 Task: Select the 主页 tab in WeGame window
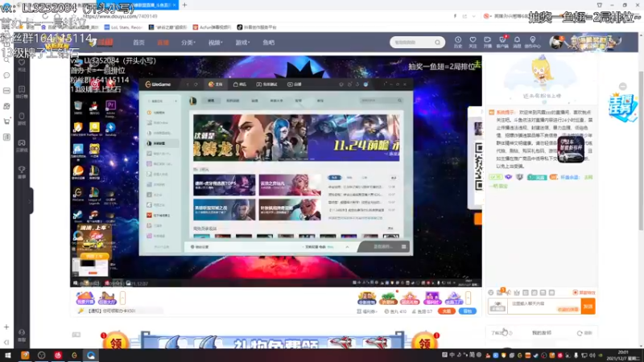coord(215,84)
